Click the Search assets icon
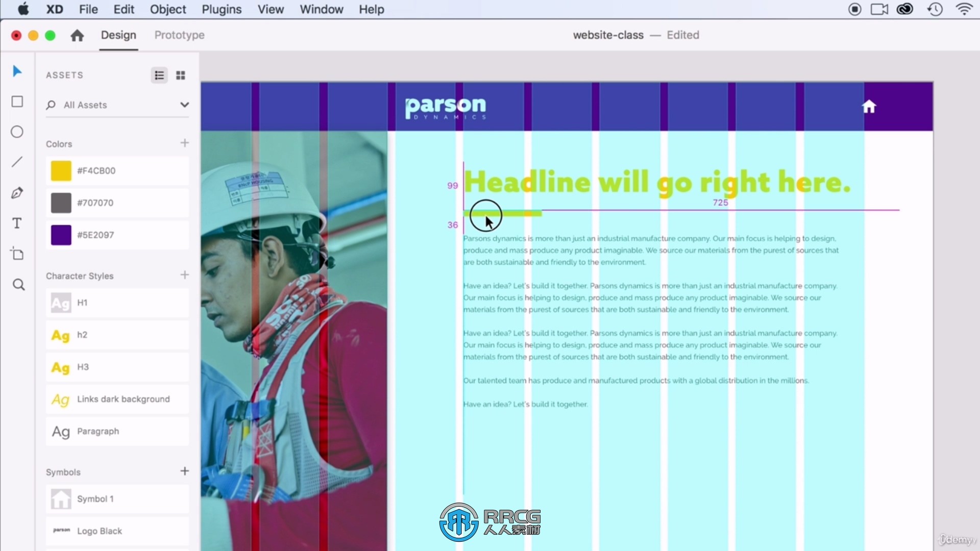This screenshot has height=551, width=980. pos(51,105)
